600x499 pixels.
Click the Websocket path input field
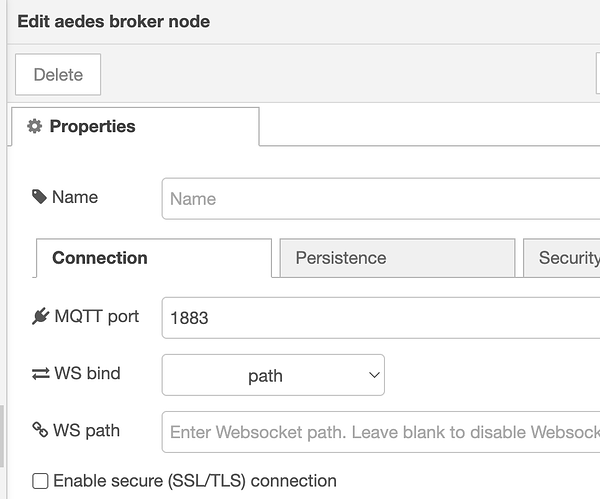coord(380,432)
